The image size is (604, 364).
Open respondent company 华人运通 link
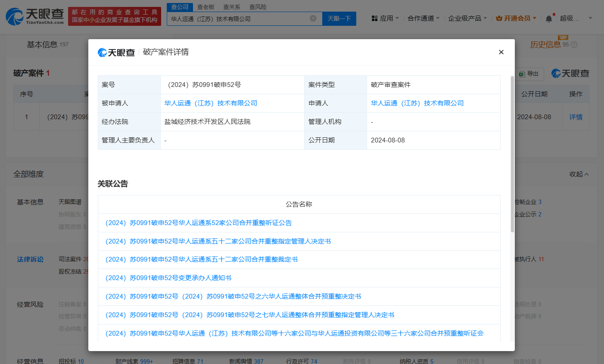click(211, 103)
